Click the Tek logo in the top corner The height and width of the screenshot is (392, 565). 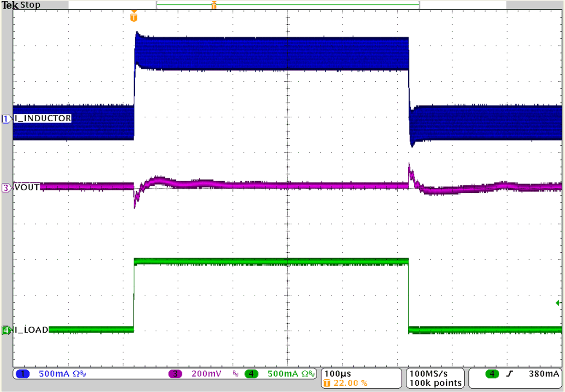(x=10, y=5)
